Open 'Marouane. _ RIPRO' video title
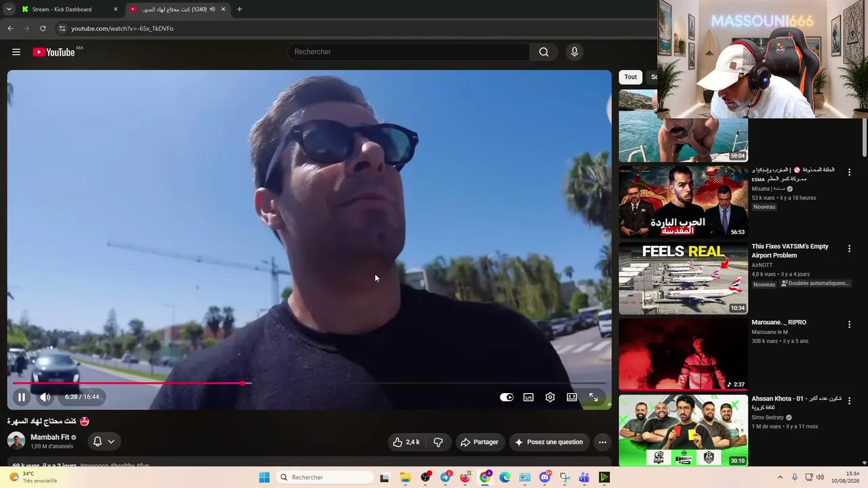Screen dimensions: 868x488 [778, 323]
